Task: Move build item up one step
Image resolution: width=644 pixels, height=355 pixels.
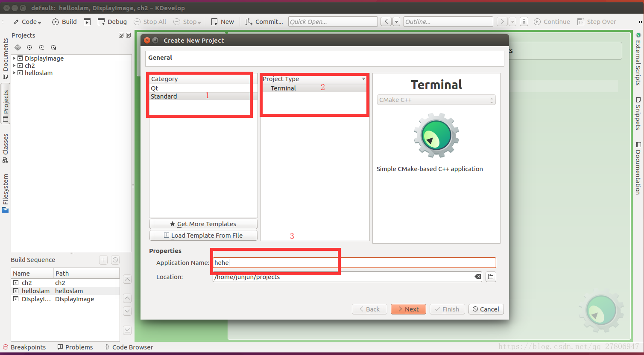Action: point(127,298)
